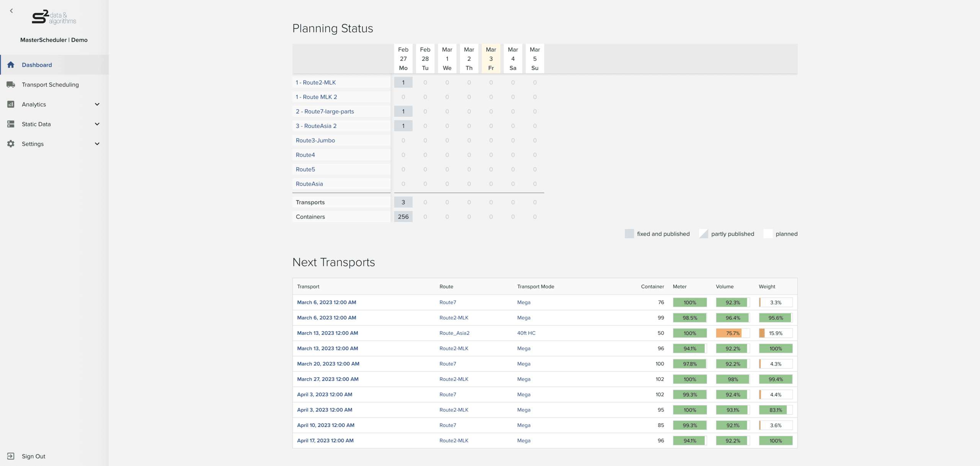Open the 2 - Route7-large-parts link
This screenshot has height=466, width=980.
tap(325, 111)
